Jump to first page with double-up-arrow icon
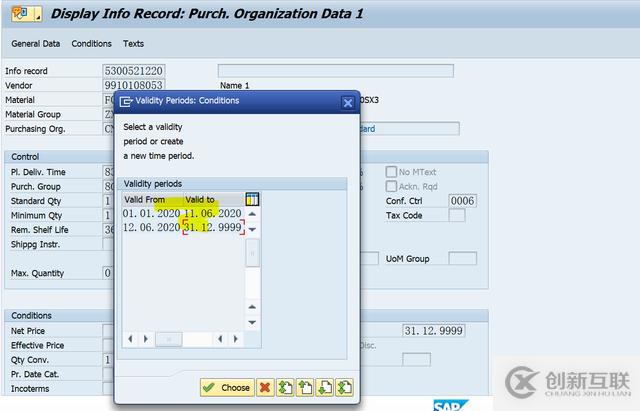This screenshot has height=411, width=640. (x=285, y=387)
